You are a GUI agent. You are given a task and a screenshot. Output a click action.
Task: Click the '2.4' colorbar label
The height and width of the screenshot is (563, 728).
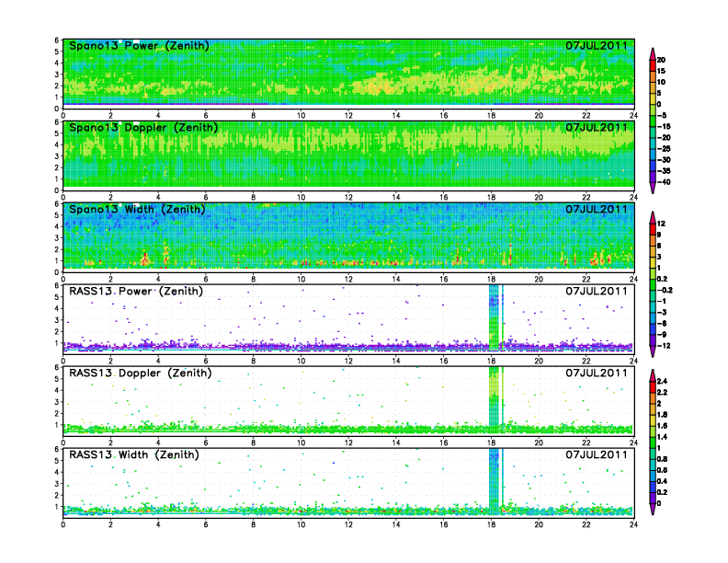tap(663, 382)
